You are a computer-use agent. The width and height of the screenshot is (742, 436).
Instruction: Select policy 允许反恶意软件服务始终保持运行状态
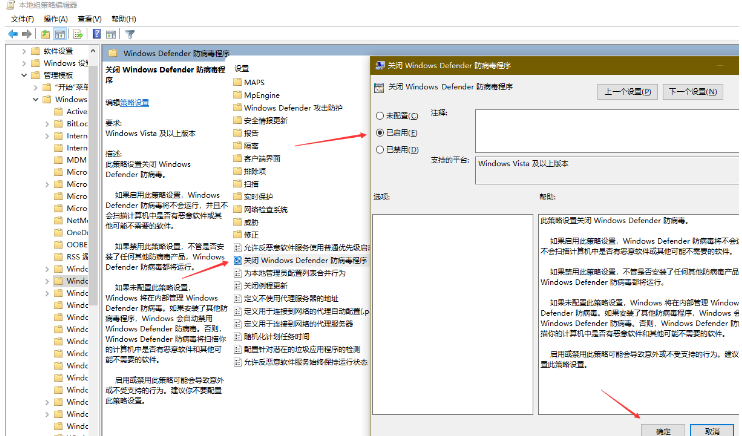pyautogui.click(x=301, y=362)
